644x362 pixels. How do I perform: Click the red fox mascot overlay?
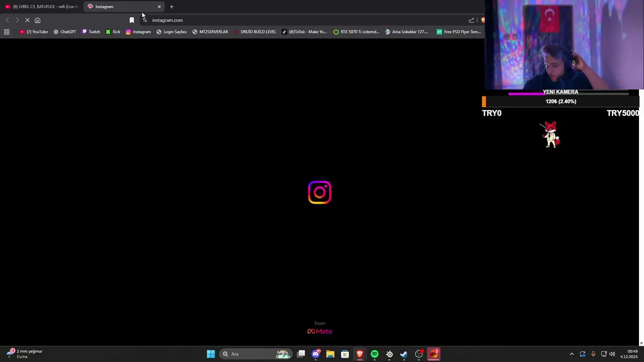pos(550,134)
